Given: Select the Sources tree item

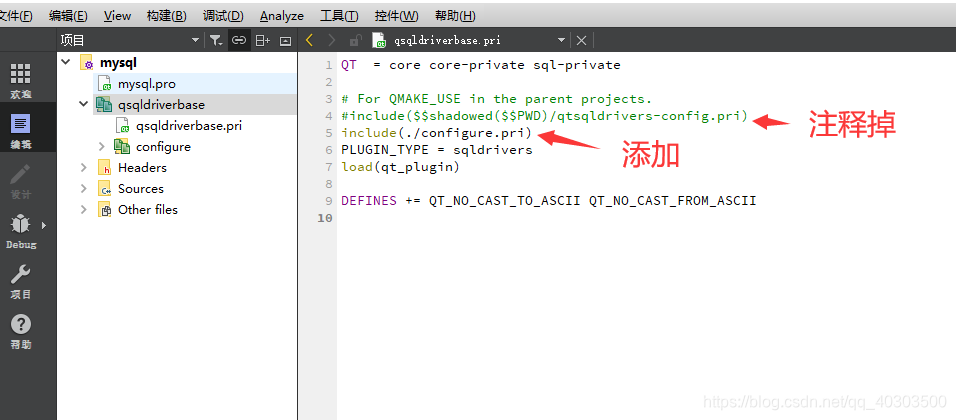Looking at the screenshot, I should tap(141, 188).
